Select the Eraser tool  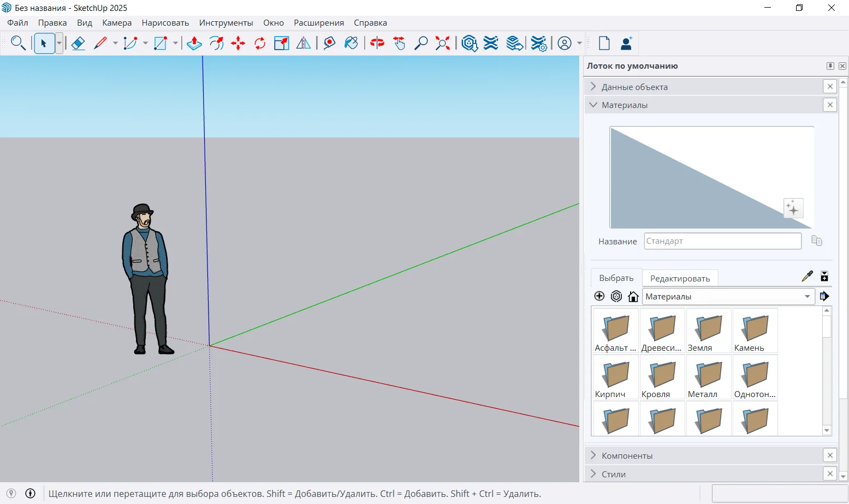pyautogui.click(x=78, y=43)
